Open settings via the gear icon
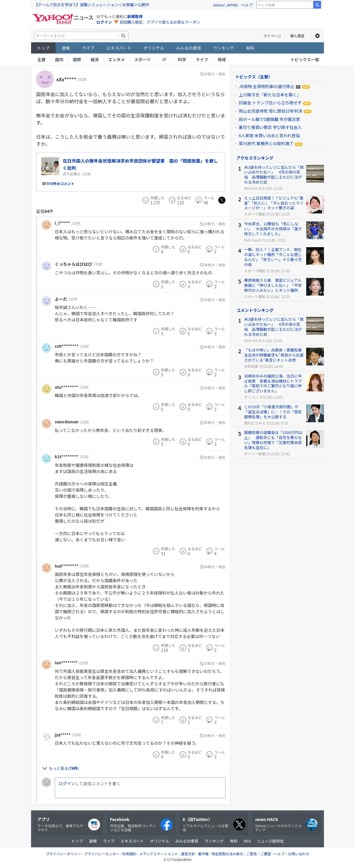The width and height of the screenshot is (355, 868). [317, 36]
